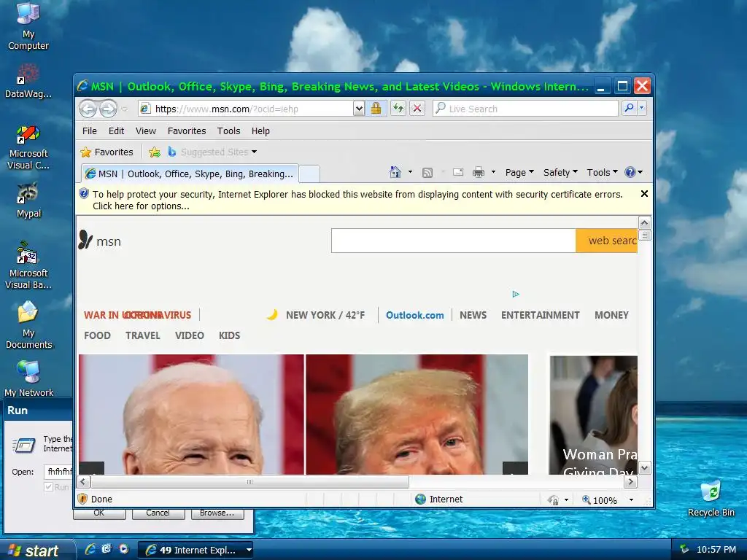Click the MSN web search text field

pos(454,241)
